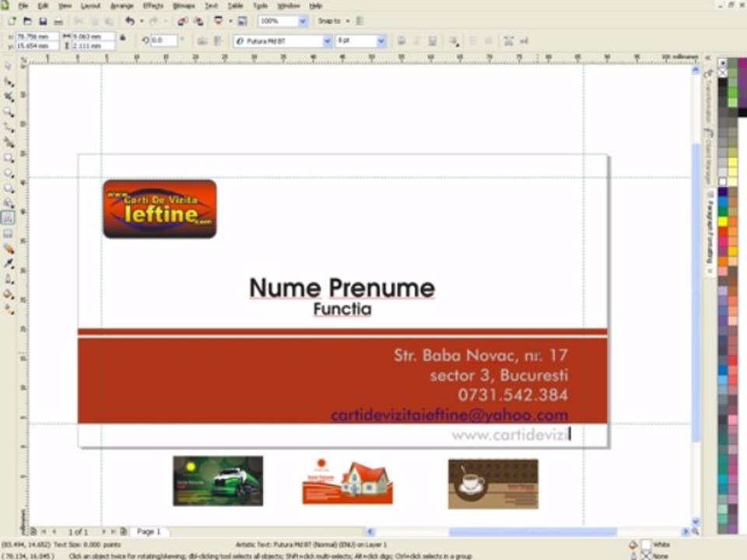Open the Object Manager docker tab
747x560 pixels.
709,157
